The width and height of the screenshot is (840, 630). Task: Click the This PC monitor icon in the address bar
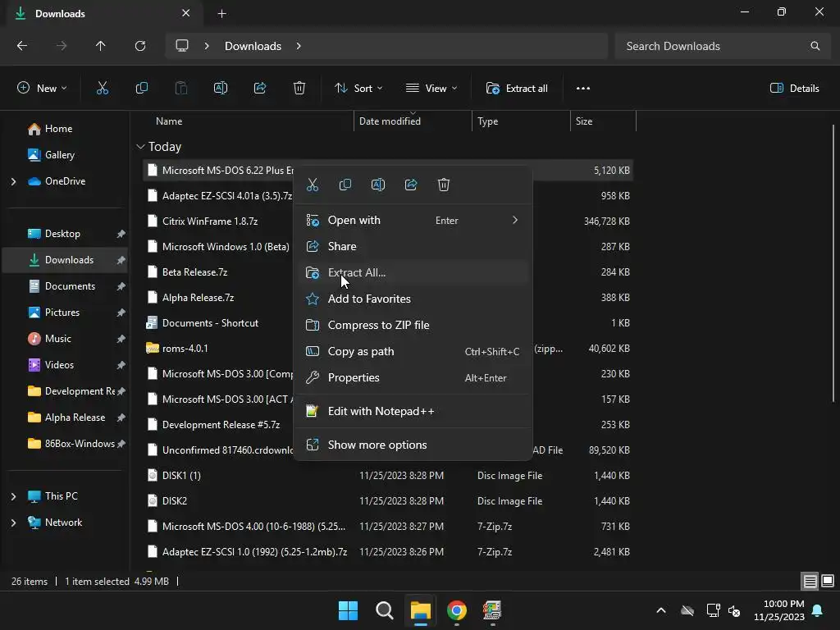point(182,46)
